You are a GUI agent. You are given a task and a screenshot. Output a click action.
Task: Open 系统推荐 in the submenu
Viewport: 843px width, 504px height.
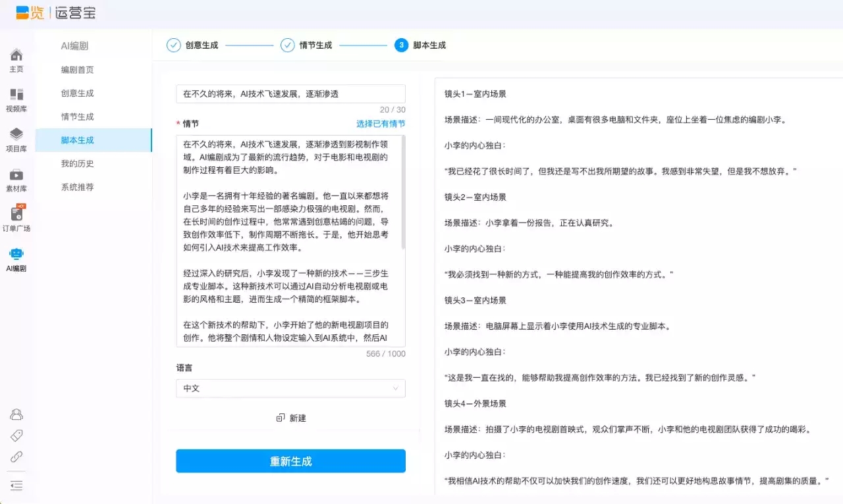point(78,188)
